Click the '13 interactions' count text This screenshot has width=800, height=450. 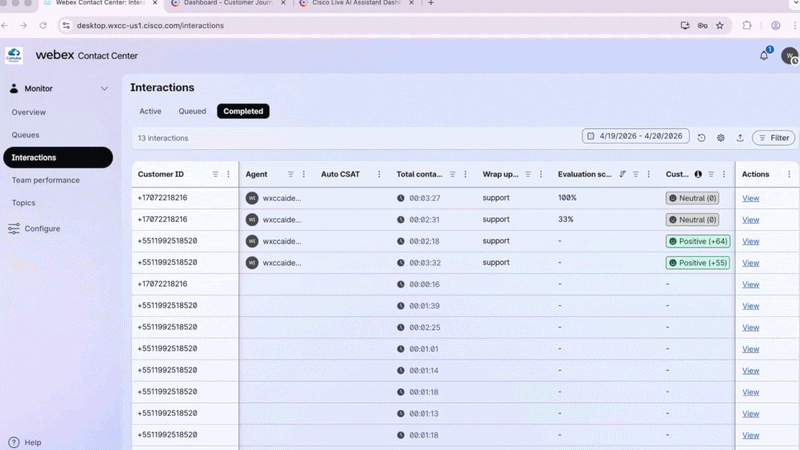click(163, 138)
